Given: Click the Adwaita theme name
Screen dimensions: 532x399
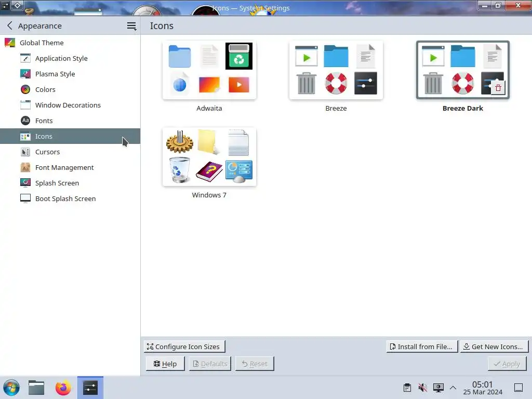Looking at the screenshot, I should tap(209, 108).
